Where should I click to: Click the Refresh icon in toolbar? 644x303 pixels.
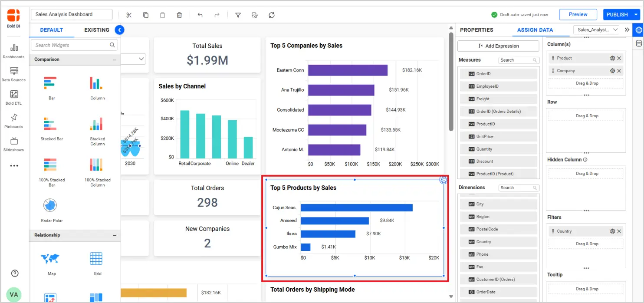[272, 15]
